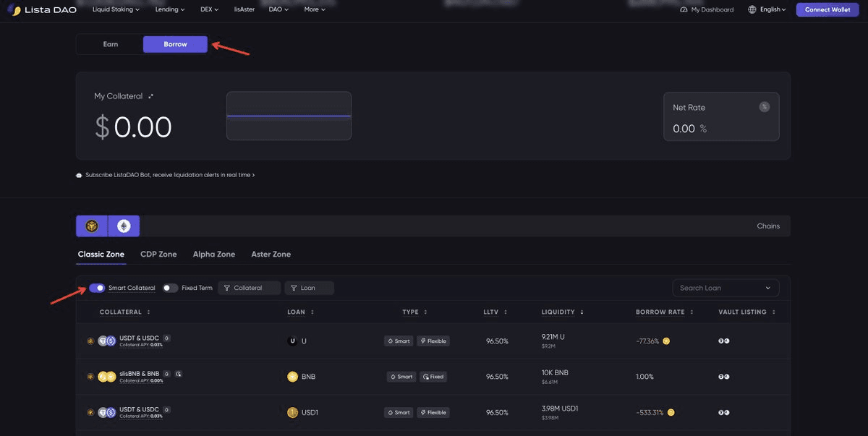Open the Alpha Zone tab
The width and height of the screenshot is (868, 436).
tap(214, 255)
